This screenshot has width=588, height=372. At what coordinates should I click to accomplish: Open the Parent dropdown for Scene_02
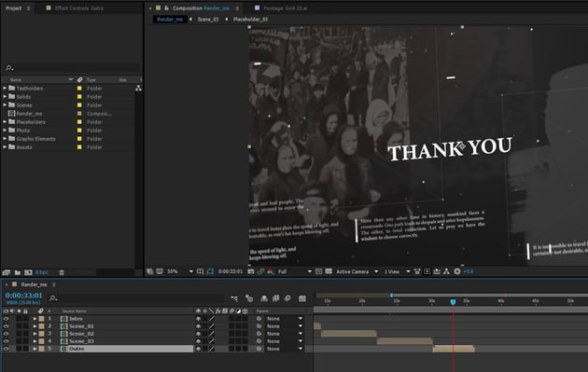(284, 334)
